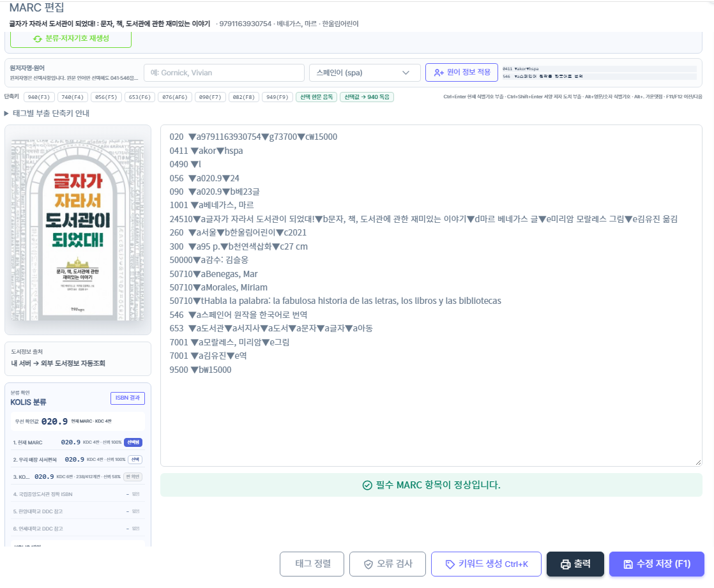Click the 020 ISBN line in MARC editor

pyautogui.click(x=253, y=137)
